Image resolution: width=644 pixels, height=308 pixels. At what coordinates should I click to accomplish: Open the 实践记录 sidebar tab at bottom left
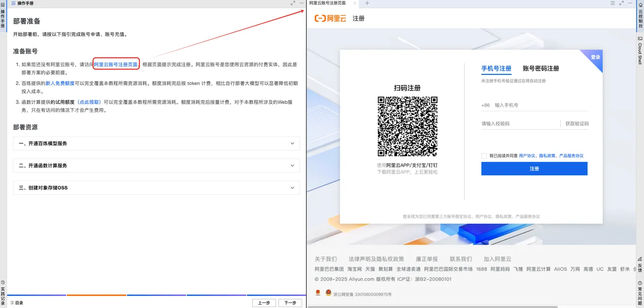[x=3, y=293]
